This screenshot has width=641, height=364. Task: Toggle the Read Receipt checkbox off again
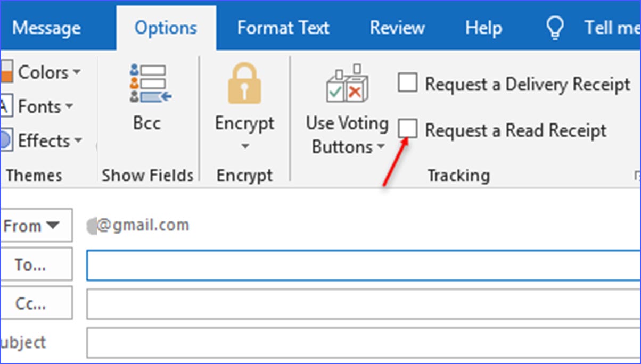407,129
